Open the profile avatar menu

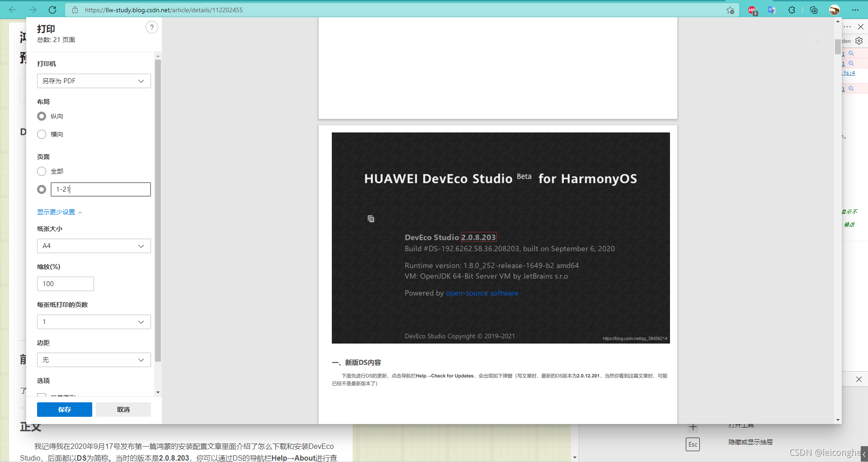point(835,10)
